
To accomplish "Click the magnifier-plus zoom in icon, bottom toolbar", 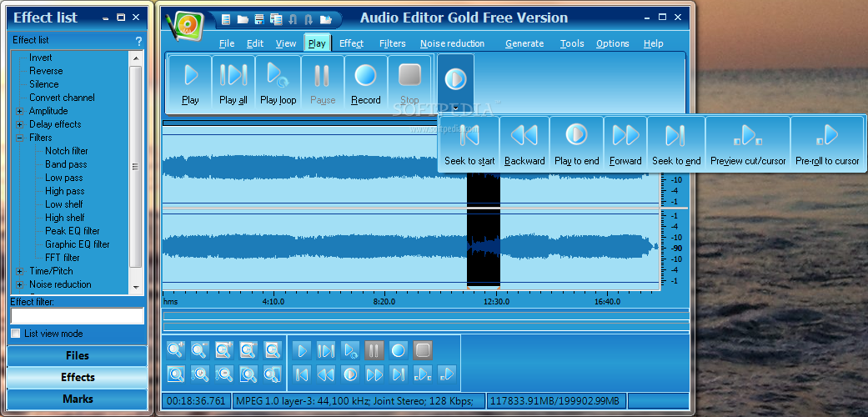I will pos(176,350).
